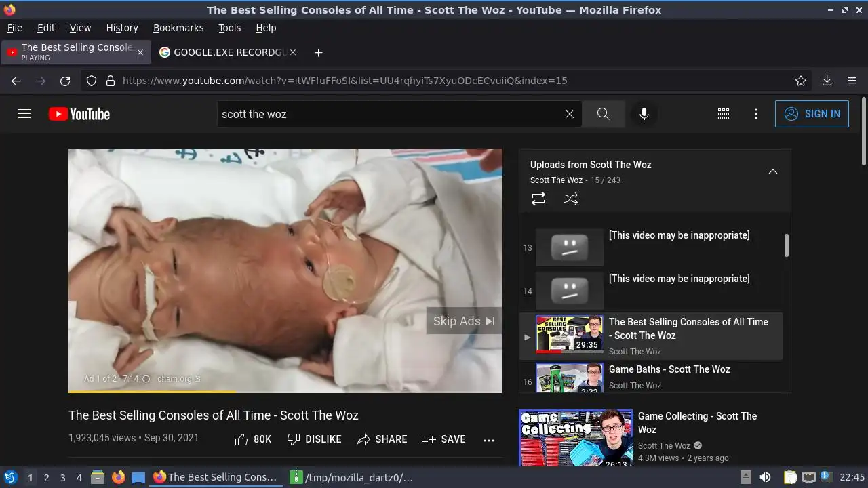This screenshot has height=488, width=868.
Task: Open the system volume icon in tray
Action: 765,477
